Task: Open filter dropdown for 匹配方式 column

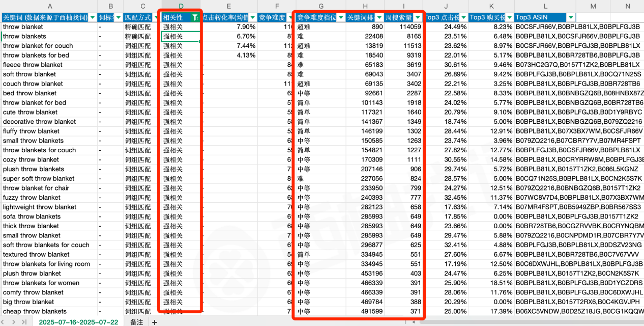Action: coord(155,17)
